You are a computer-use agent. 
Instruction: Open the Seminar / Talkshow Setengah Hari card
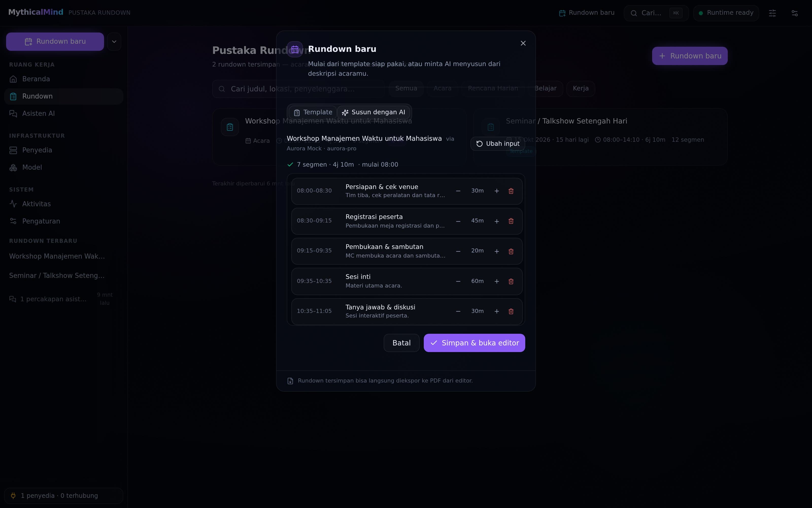tap(600, 137)
